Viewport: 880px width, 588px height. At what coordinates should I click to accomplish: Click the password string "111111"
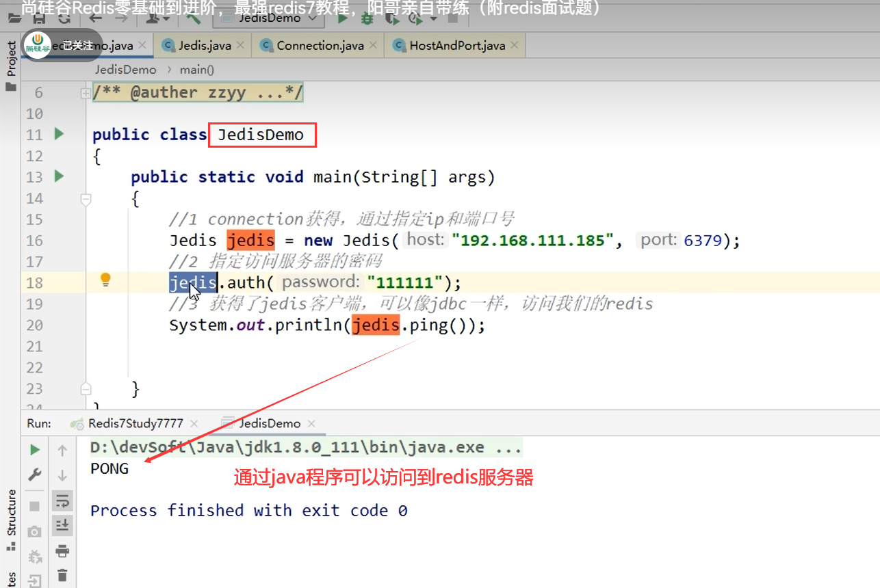[x=405, y=282]
